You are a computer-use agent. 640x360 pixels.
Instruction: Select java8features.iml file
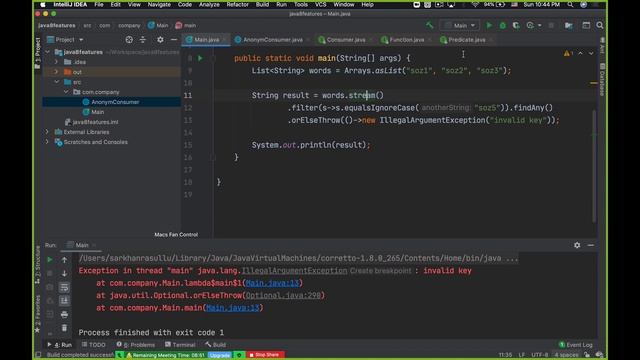click(x=96, y=122)
